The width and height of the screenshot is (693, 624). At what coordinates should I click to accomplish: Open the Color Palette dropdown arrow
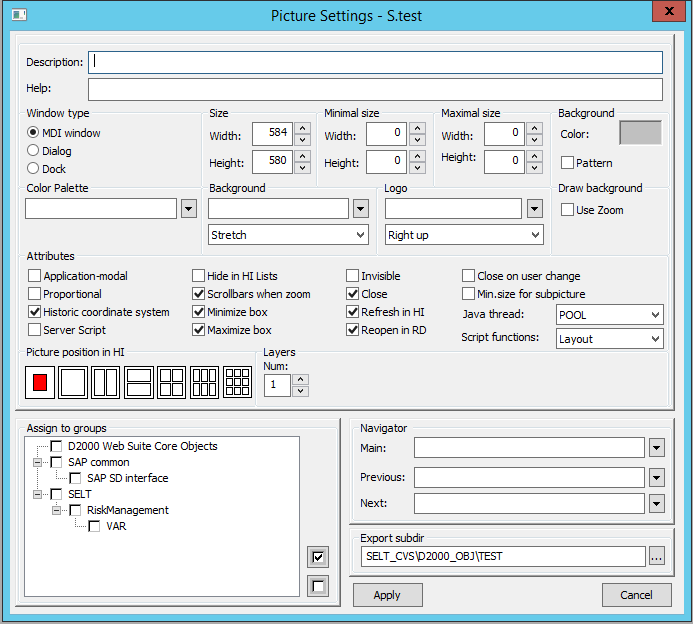click(x=189, y=208)
